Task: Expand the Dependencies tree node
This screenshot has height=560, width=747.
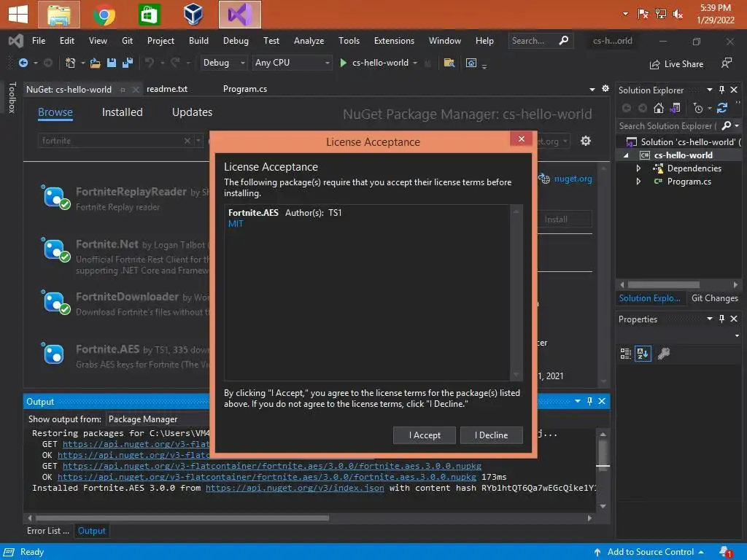Action: click(x=638, y=168)
